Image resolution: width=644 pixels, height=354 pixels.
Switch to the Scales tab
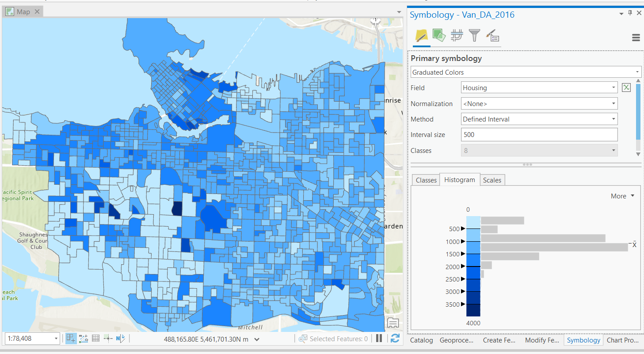[x=492, y=180]
